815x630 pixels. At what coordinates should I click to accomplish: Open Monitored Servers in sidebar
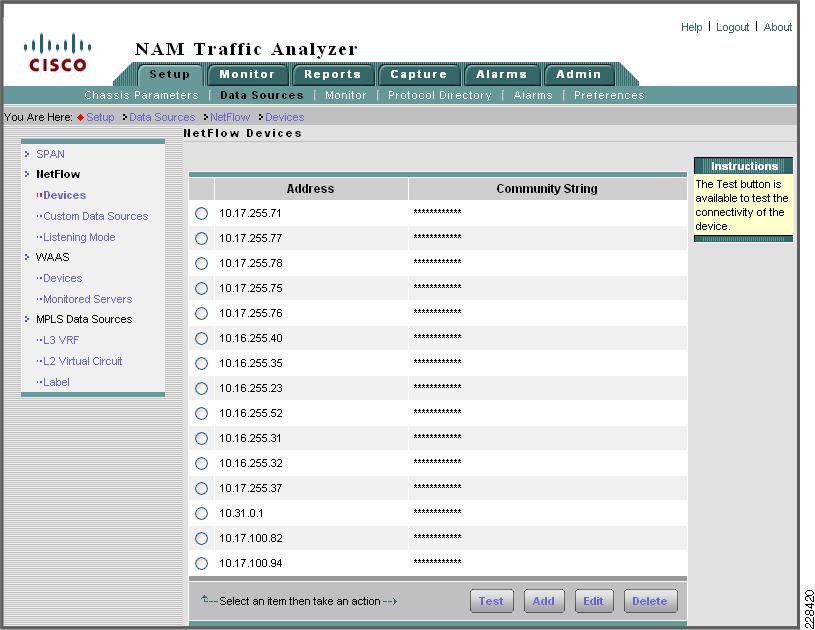click(87, 299)
